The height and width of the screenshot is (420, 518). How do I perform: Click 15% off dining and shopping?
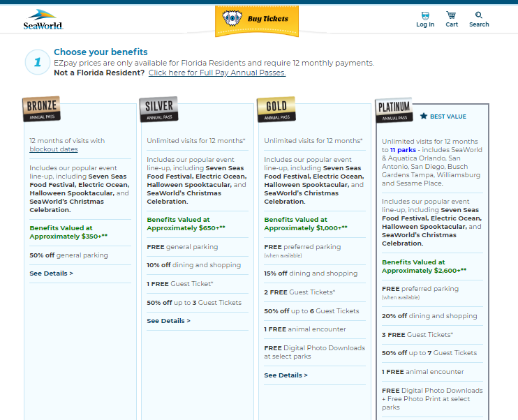click(311, 273)
